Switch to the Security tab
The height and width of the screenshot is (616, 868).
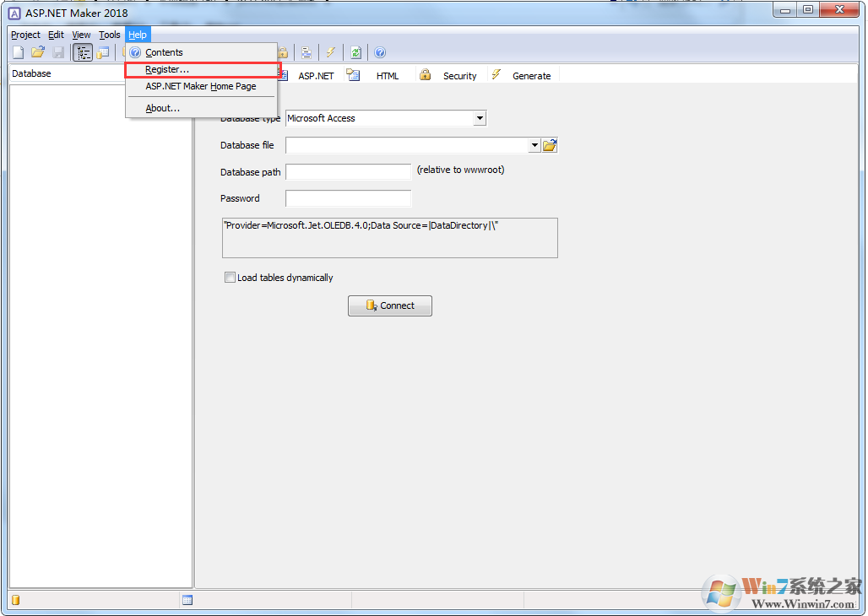coord(459,75)
